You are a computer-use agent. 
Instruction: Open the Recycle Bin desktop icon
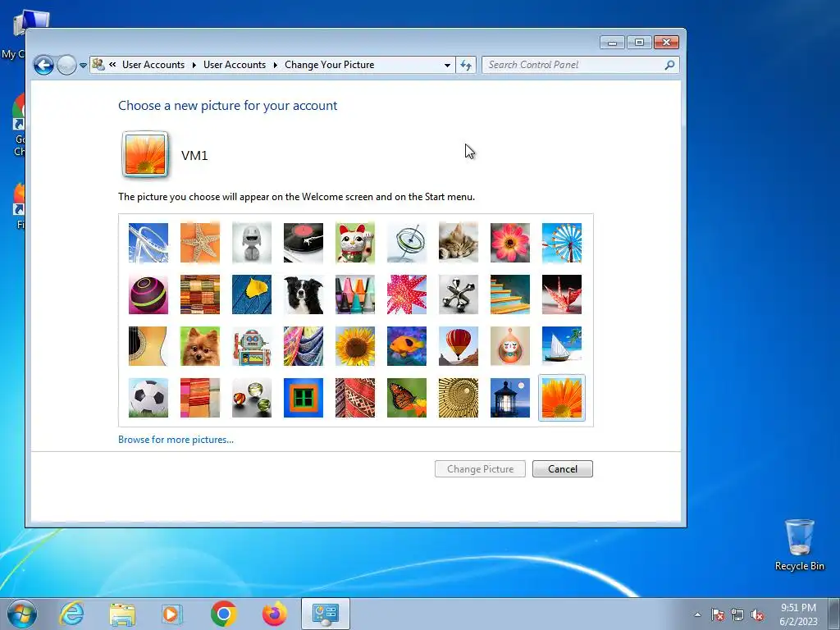799,545
